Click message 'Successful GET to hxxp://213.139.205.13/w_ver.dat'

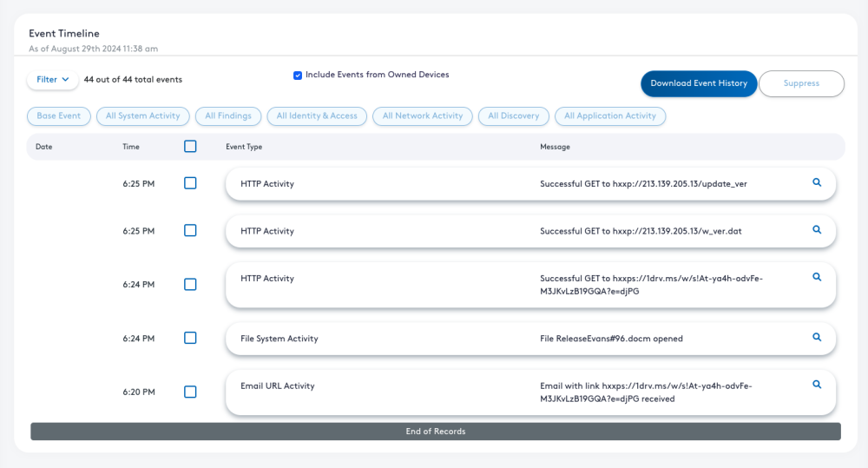point(641,231)
